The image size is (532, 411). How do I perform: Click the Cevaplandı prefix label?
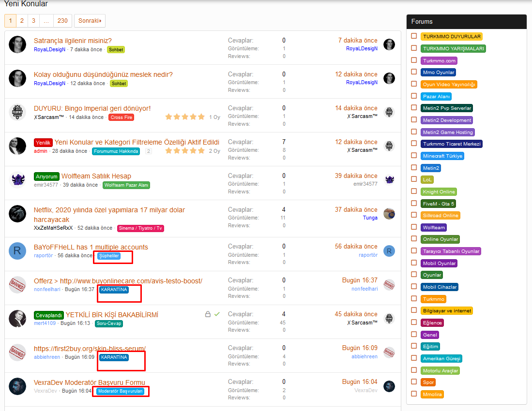[49, 315]
